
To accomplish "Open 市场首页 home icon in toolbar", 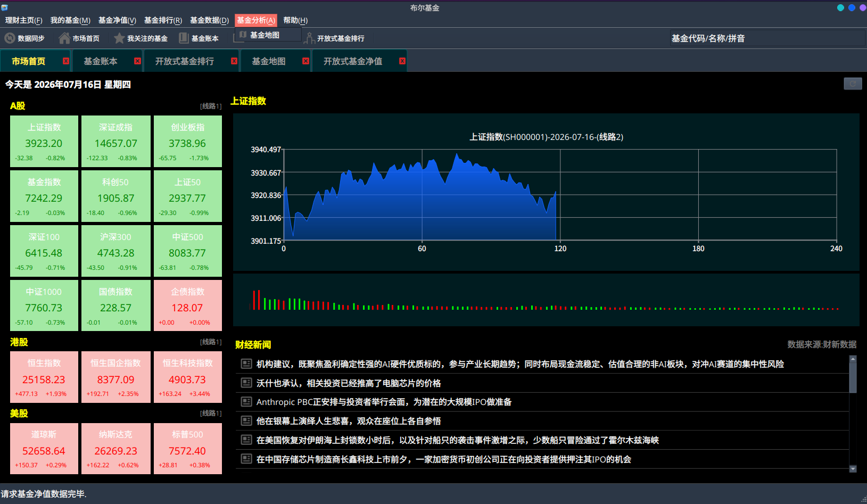I will tap(64, 38).
